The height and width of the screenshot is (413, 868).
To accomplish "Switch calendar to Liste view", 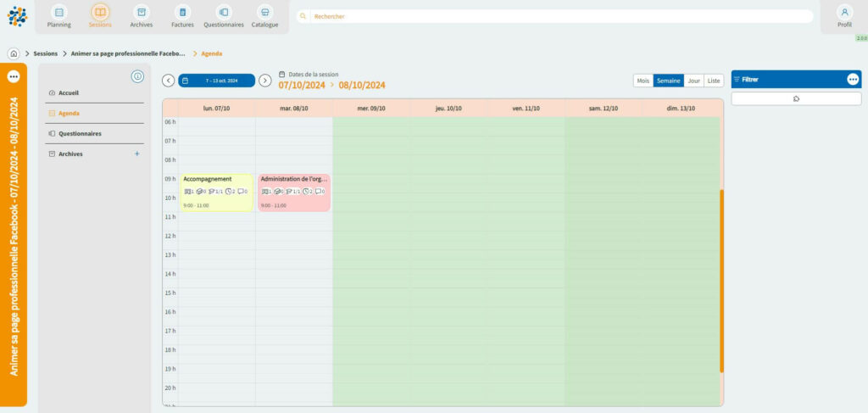I will point(714,81).
